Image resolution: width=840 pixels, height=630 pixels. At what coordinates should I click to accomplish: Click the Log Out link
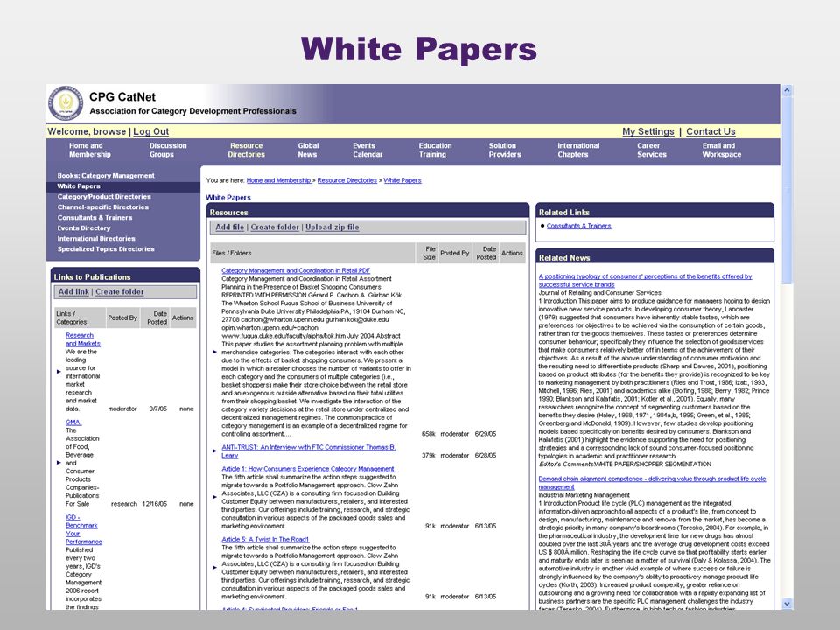click(x=151, y=132)
